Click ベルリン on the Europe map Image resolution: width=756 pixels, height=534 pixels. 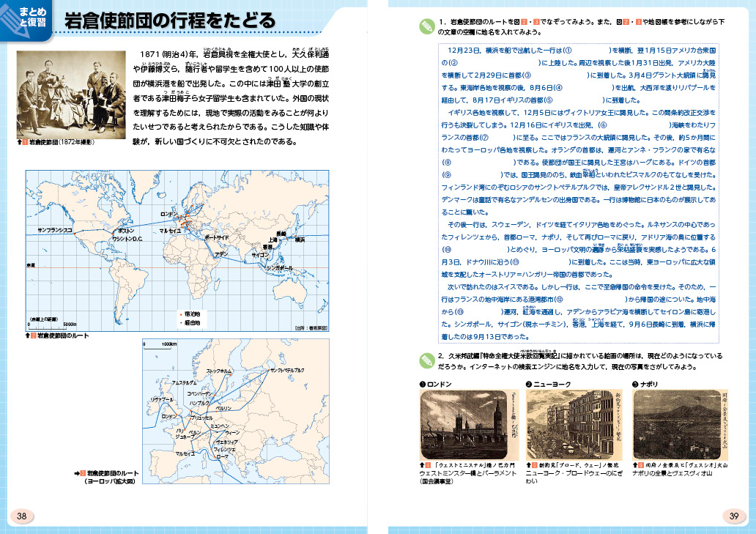point(223,408)
